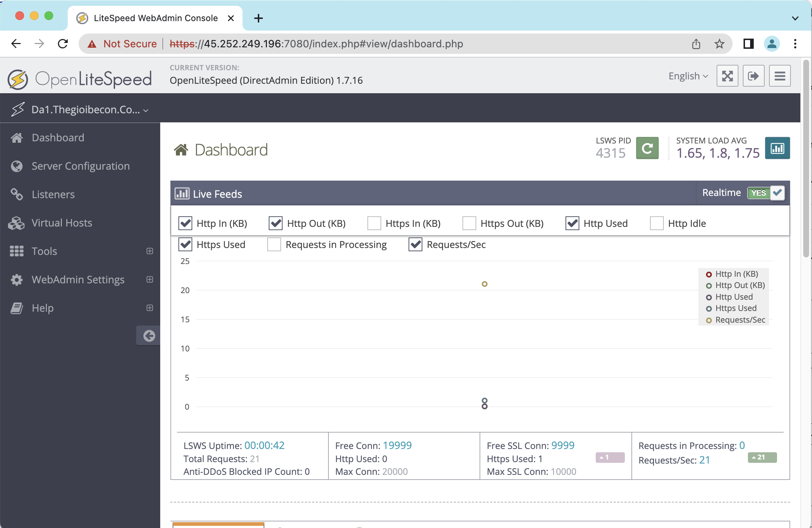Click Free SSL Conn value 9999
The height and width of the screenshot is (528, 812).
pyautogui.click(x=563, y=445)
